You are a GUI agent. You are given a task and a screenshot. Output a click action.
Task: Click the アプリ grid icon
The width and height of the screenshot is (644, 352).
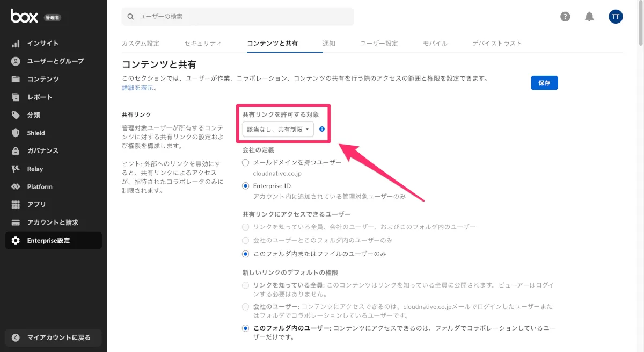point(16,205)
